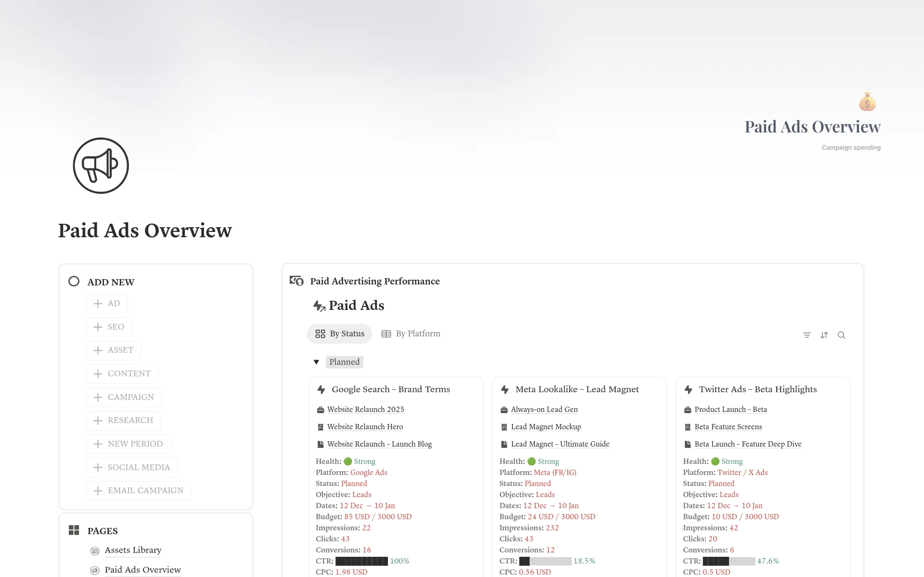This screenshot has width=924, height=577.
Task: Add a SOCIAL MEDIA entry
Action: [x=132, y=467]
